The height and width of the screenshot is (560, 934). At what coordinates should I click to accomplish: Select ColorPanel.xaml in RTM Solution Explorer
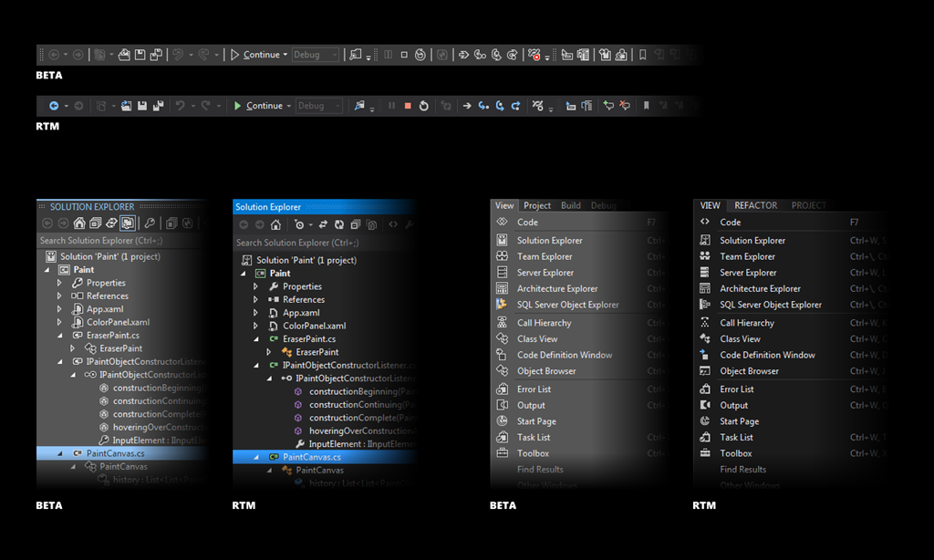click(x=314, y=326)
